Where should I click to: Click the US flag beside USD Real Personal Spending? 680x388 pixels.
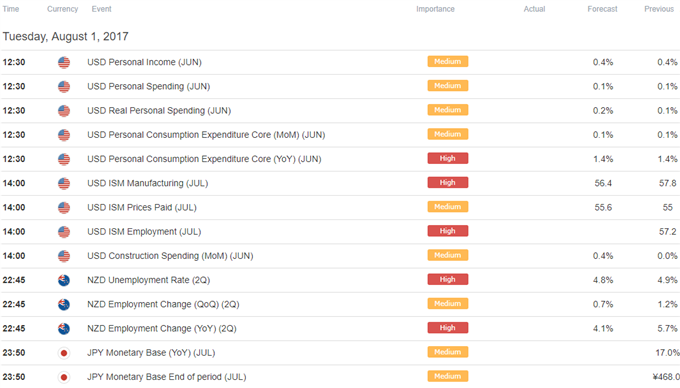[x=64, y=111]
